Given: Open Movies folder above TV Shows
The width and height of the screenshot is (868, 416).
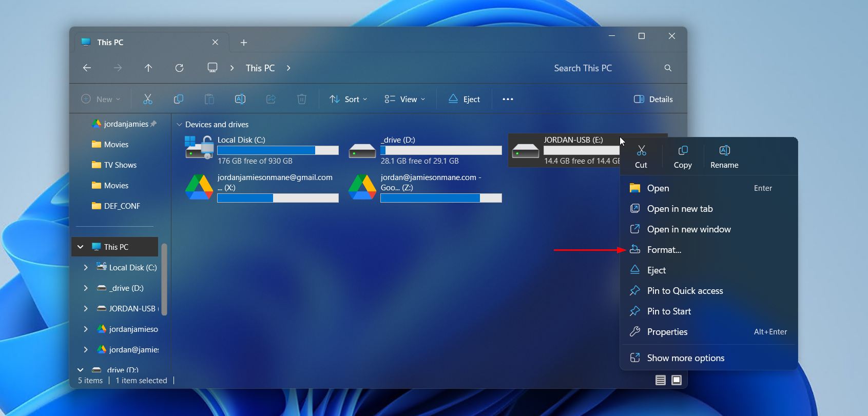Looking at the screenshot, I should 110,144.
